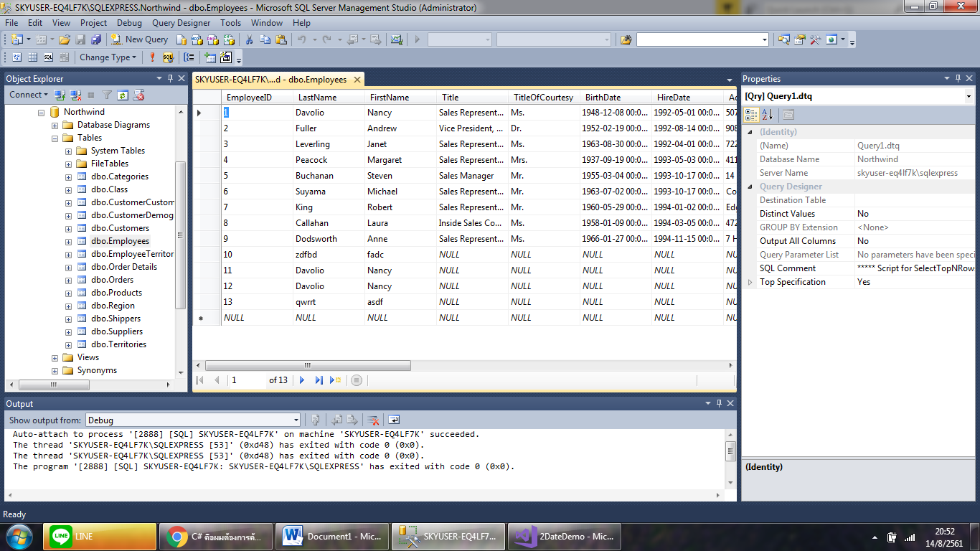Image resolution: width=980 pixels, height=551 pixels.
Task: Show the Criteria Pane icon
Action: click(32, 57)
